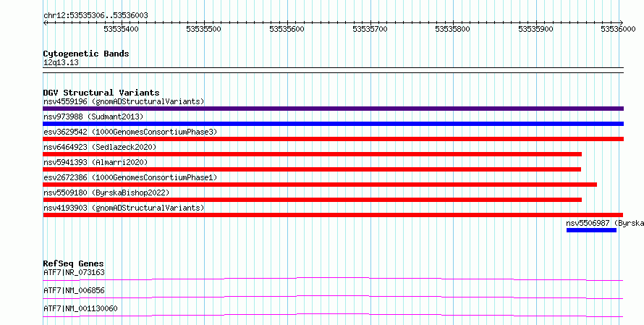
Task: Click nsv5941393 (Almarri2020) label
Action: coord(96,162)
